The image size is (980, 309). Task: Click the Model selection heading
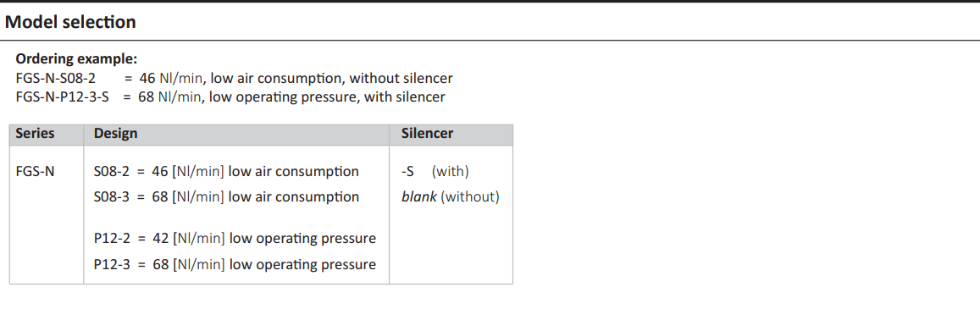pyautogui.click(x=70, y=23)
